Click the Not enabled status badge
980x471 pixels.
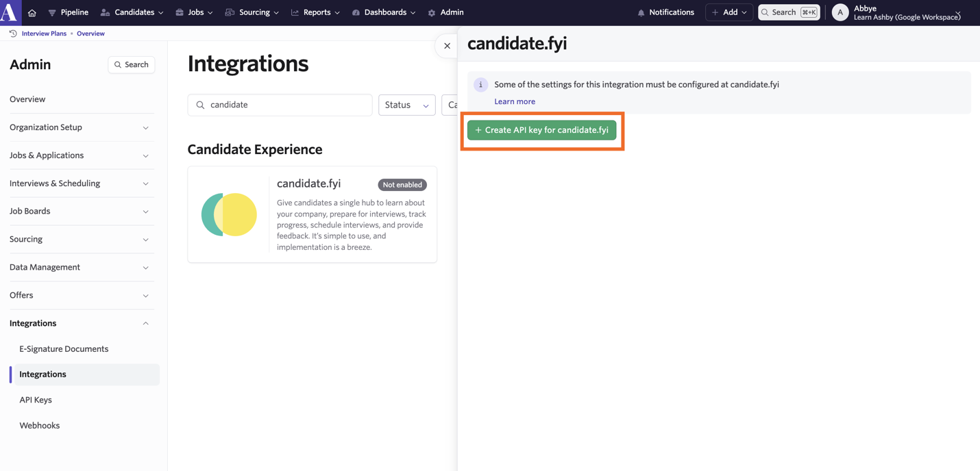point(402,185)
